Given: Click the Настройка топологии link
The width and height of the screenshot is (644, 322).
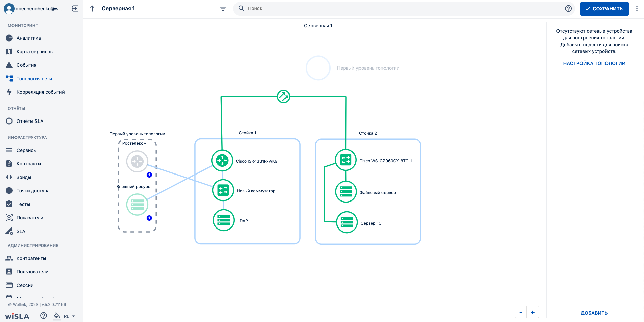Looking at the screenshot, I should point(594,63).
